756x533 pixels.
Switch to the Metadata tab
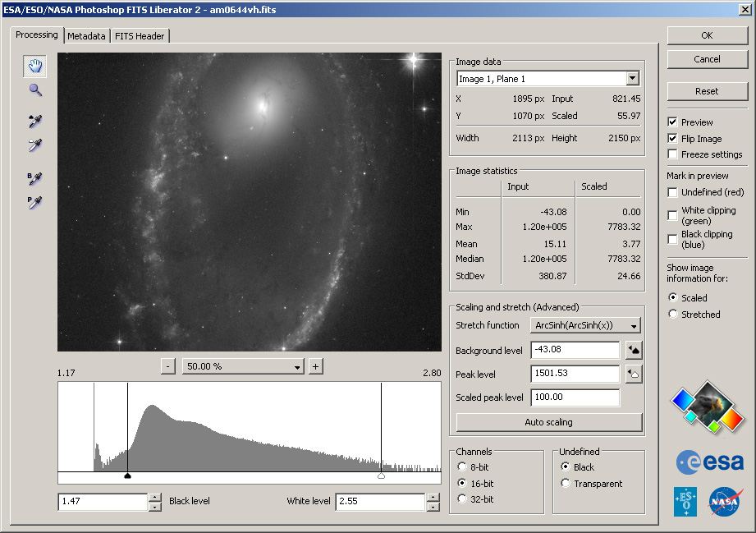point(86,36)
